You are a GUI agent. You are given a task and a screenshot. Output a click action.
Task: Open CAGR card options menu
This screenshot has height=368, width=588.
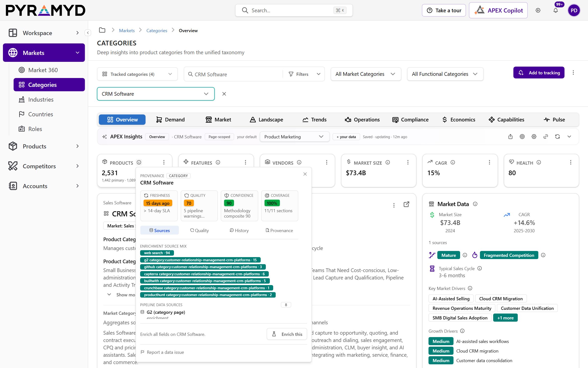[489, 162]
